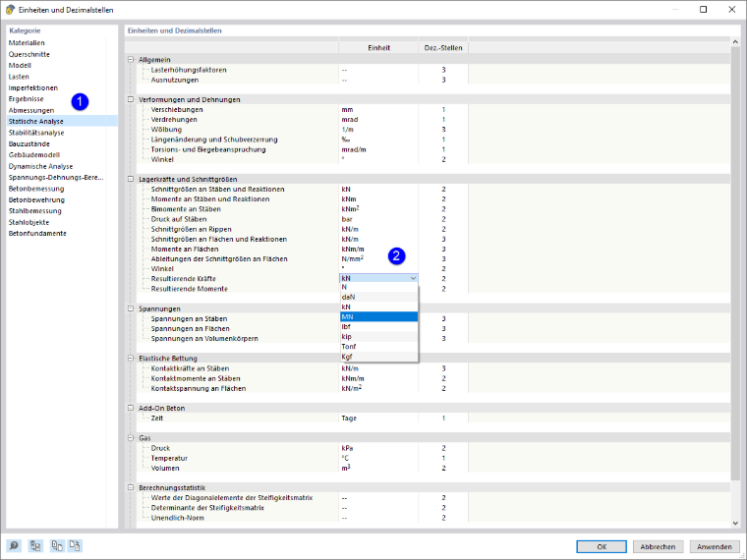Image resolution: width=747 pixels, height=560 pixels.
Task: Click the app icon in title bar
Action: [x=10, y=10]
